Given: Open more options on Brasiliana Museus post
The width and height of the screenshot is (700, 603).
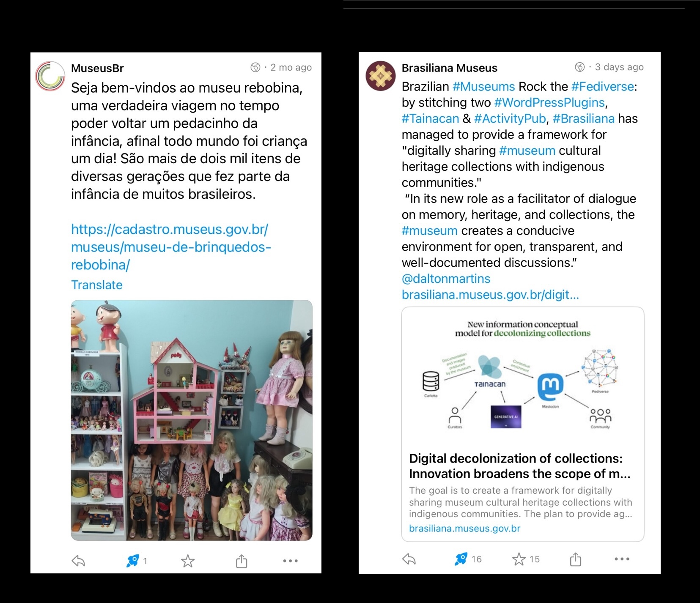Looking at the screenshot, I should [622, 559].
